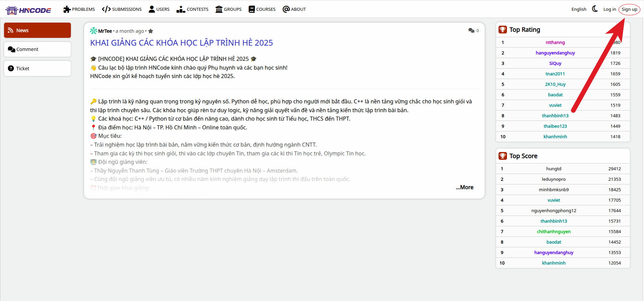This screenshot has width=644, height=301.
Task: Open SiQuy profile link
Action: pos(555,63)
